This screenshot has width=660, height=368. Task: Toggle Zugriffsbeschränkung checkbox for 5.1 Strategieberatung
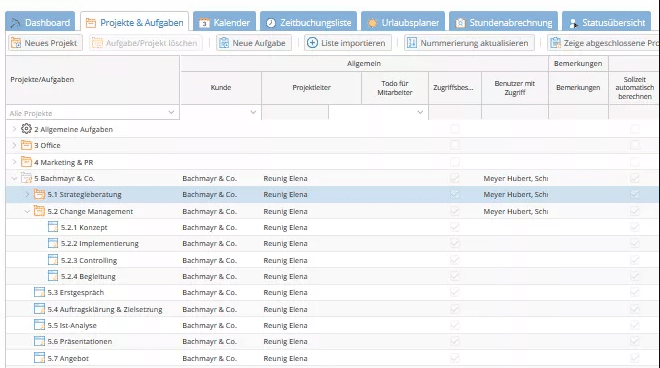455,194
